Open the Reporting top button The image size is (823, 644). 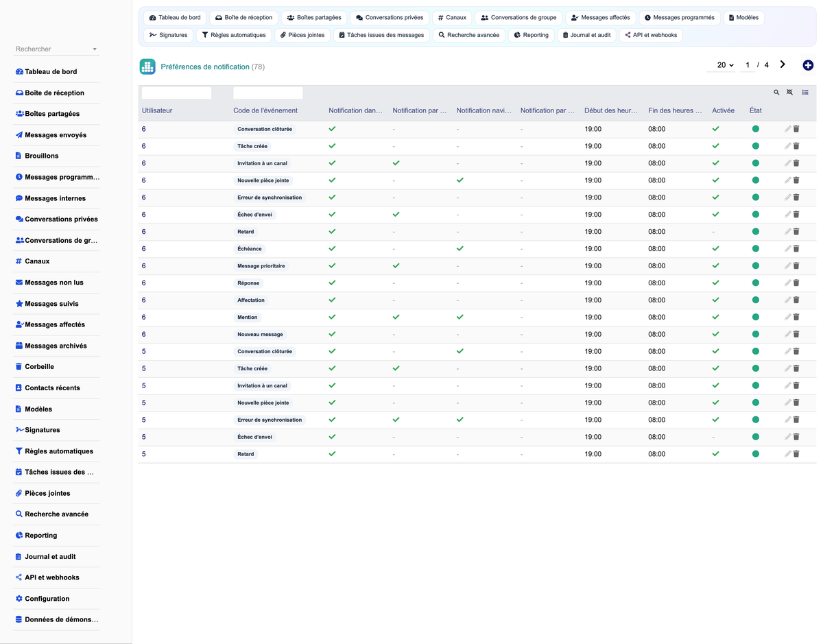click(531, 35)
